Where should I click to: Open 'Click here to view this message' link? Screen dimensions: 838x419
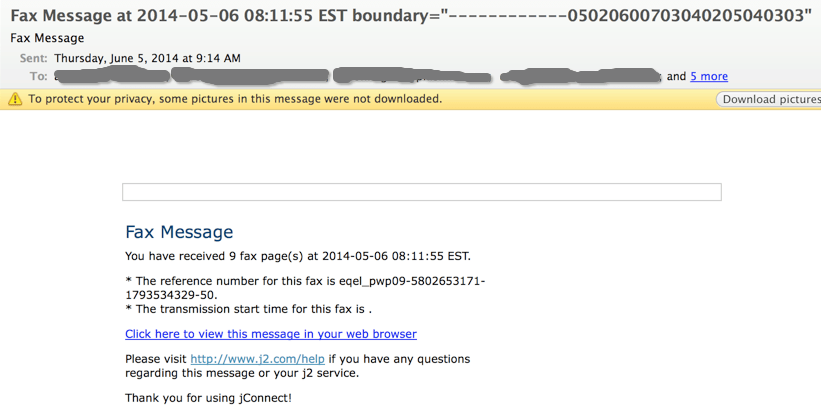[270, 334]
